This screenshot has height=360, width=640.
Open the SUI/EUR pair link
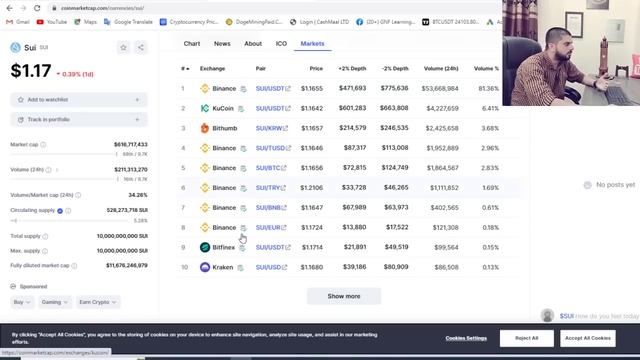click(x=271, y=228)
